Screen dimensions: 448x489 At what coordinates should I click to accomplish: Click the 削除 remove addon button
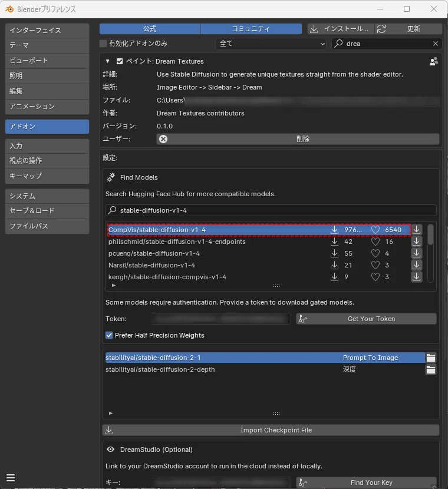click(298, 139)
